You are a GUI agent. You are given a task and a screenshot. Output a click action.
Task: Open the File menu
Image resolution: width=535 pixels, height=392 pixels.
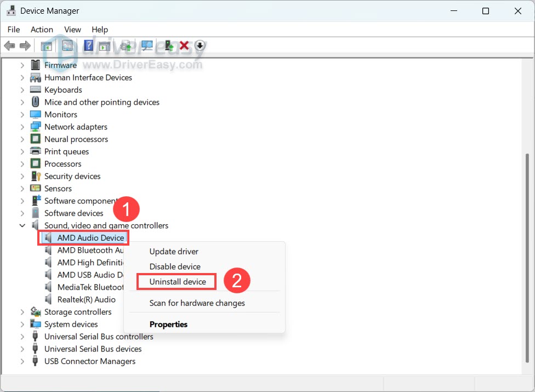click(x=14, y=30)
